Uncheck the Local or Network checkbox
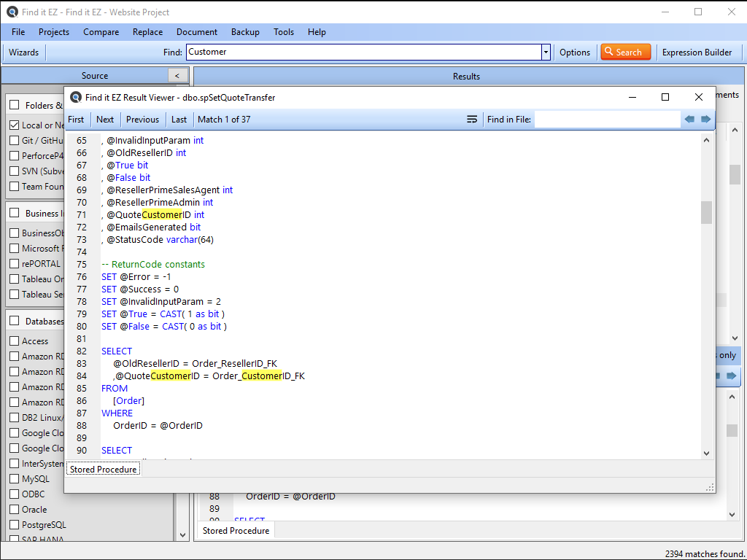Screen dimensions: 747x560 (x=15, y=125)
